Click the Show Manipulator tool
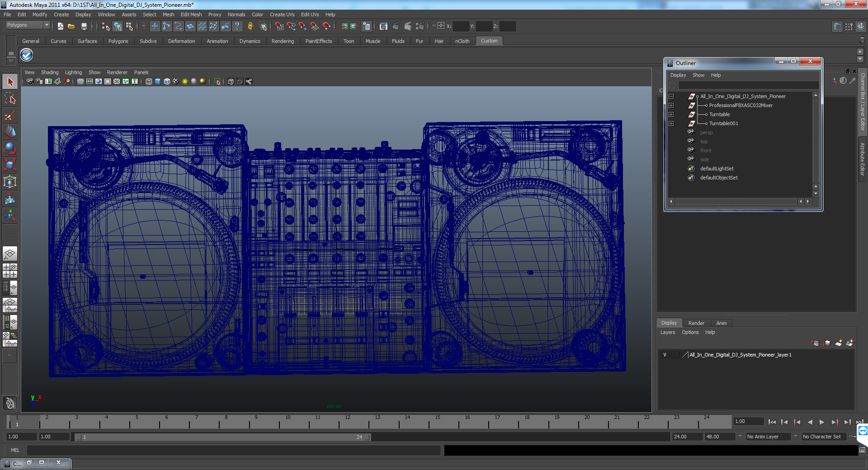The height and width of the screenshot is (470, 868). [x=10, y=215]
